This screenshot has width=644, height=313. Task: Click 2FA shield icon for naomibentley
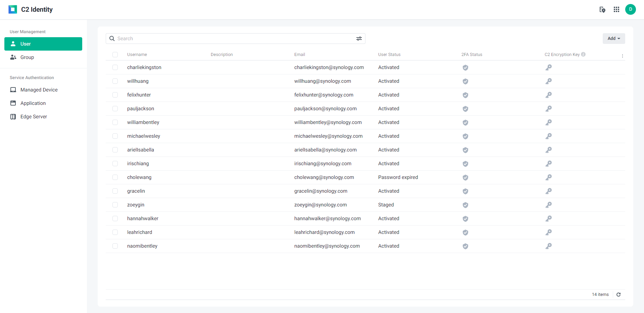coord(465,246)
